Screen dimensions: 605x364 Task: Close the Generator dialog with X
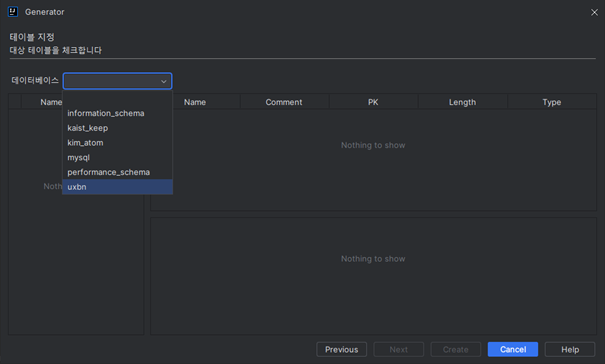pyautogui.click(x=594, y=12)
